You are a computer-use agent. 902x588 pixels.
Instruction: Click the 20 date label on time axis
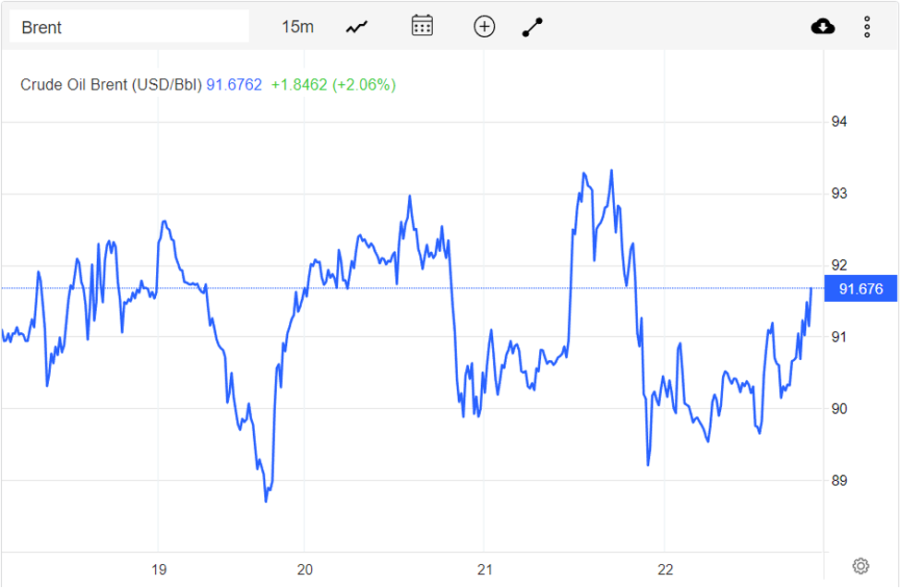[x=305, y=569]
